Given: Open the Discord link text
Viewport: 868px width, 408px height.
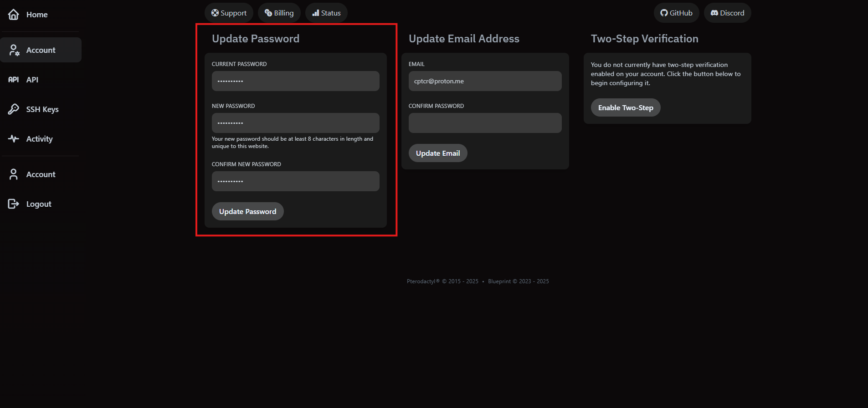Looking at the screenshot, I should click(x=732, y=13).
